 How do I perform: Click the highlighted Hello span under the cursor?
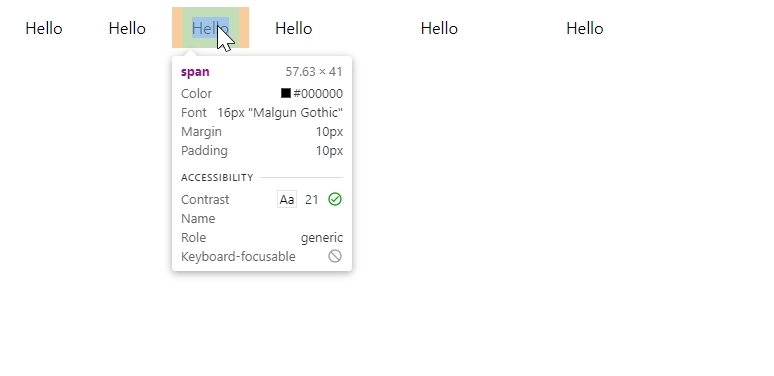[x=210, y=28]
